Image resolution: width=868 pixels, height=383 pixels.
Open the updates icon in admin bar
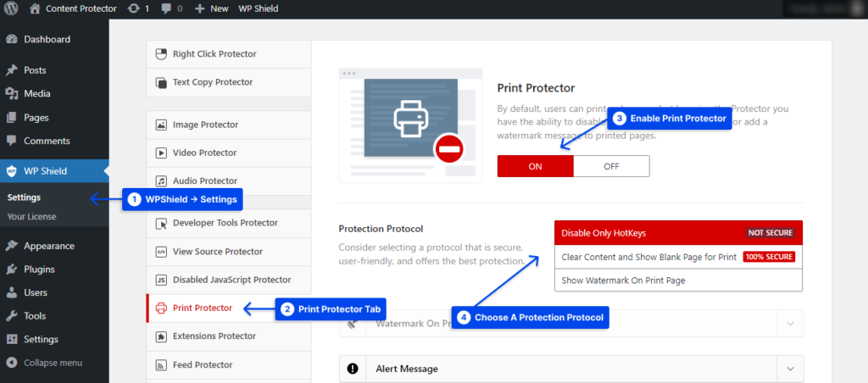pyautogui.click(x=133, y=8)
